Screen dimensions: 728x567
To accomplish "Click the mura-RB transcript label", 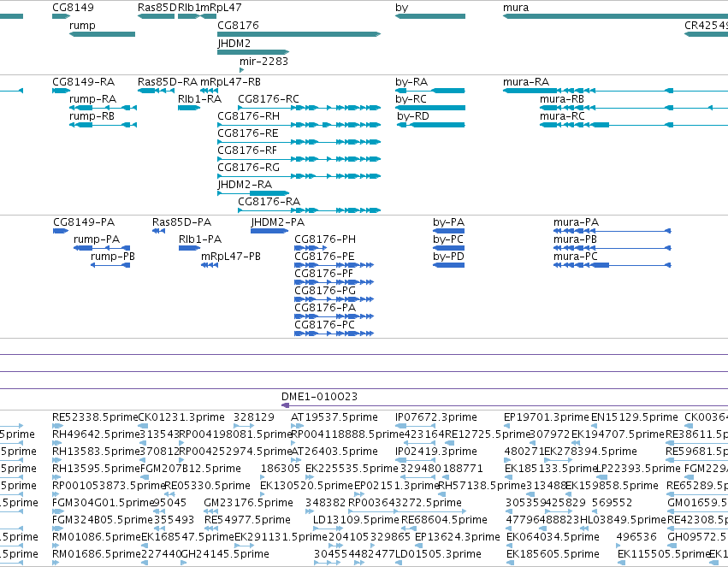I will coord(562,99).
